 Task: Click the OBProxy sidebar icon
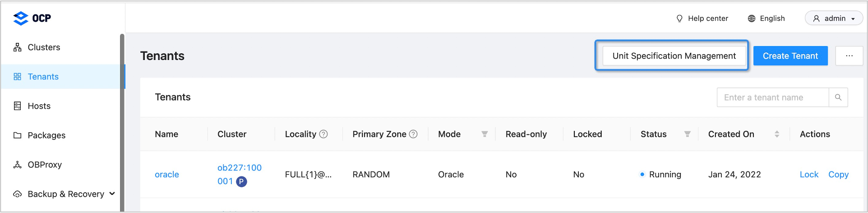tap(18, 165)
